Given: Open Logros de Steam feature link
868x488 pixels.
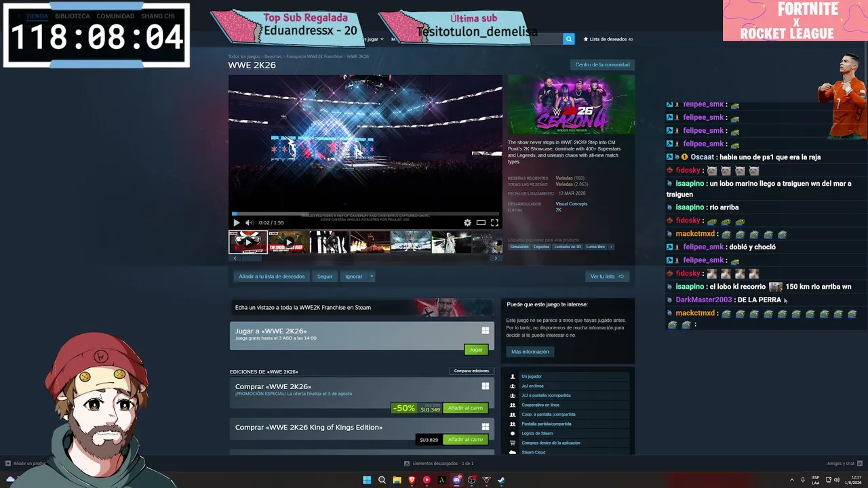Looking at the screenshot, I should pyautogui.click(x=537, y=433).
